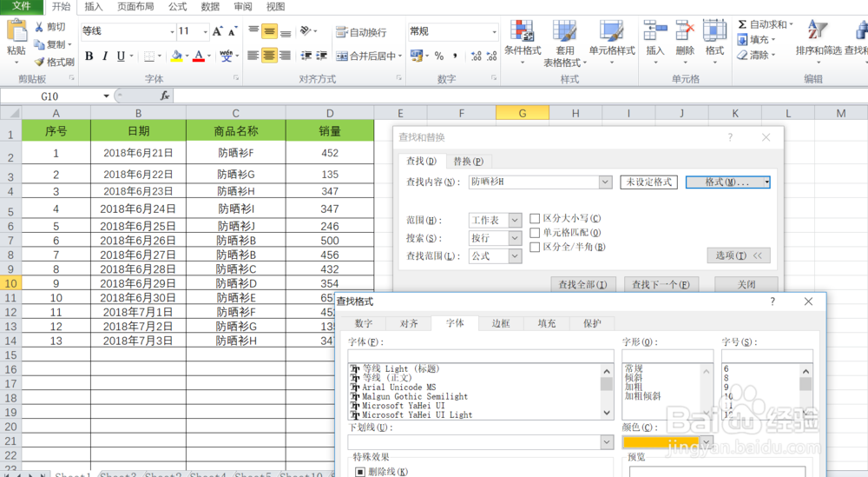Open the number format dropdown 常规
Image resolution: width=868 pixels, height=477 pixels.
point(495,31)
